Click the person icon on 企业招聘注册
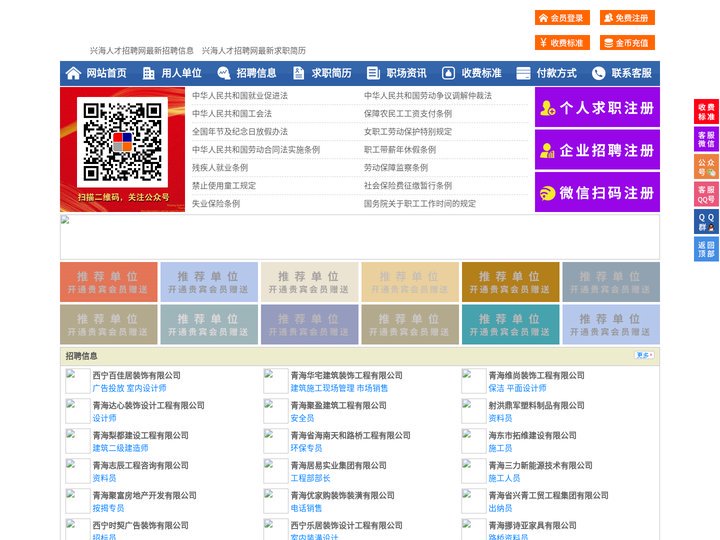Viewport: 720px width, 540px height. click(547, 150)
